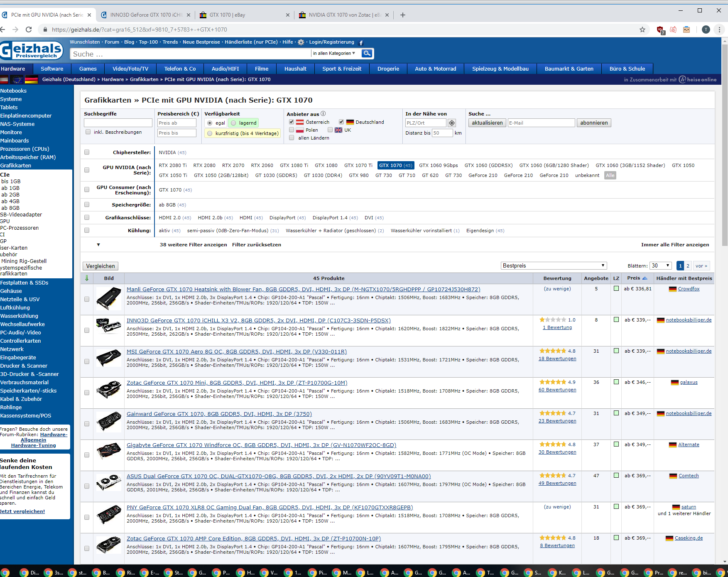This screenshot has width=728, height=577.
Task: Click the page vertical scrollbar
Action: [x=725, y=145]
